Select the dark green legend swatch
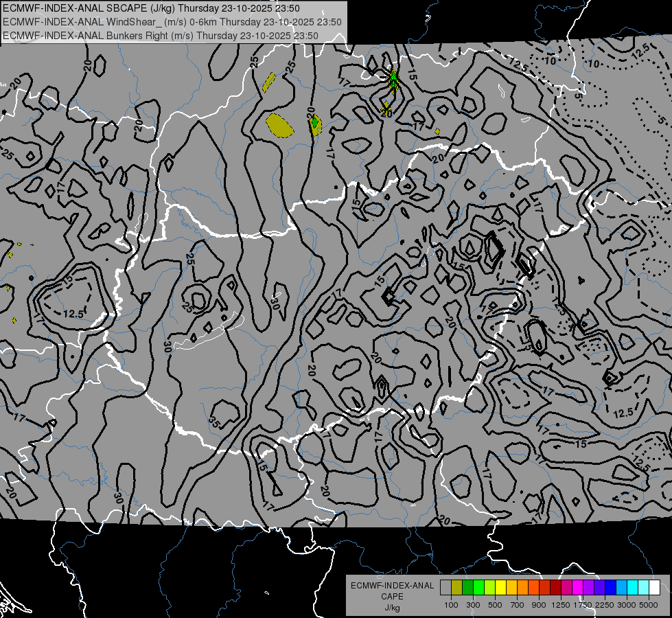This screenshot has height=618, width=672. 467,588
